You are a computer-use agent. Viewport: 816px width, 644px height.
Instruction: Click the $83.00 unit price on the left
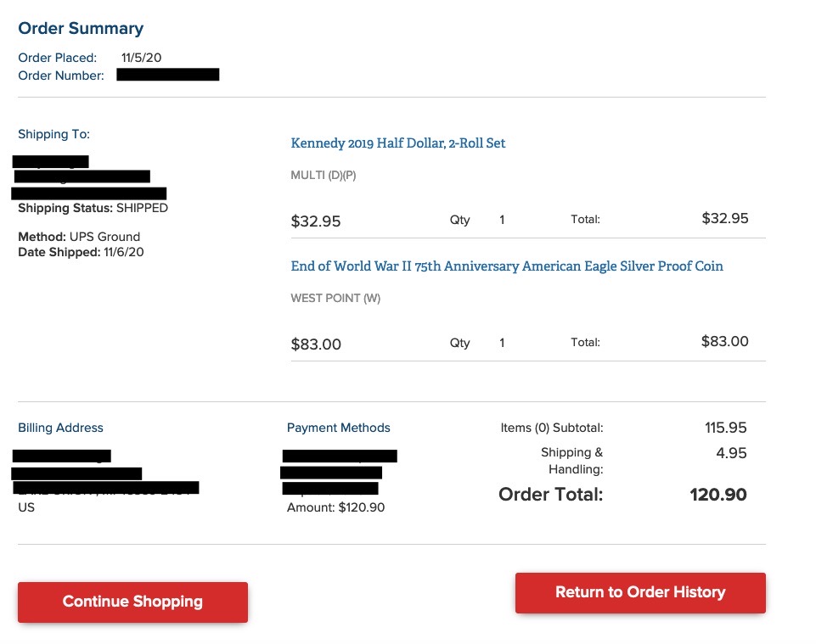point(316,344)
